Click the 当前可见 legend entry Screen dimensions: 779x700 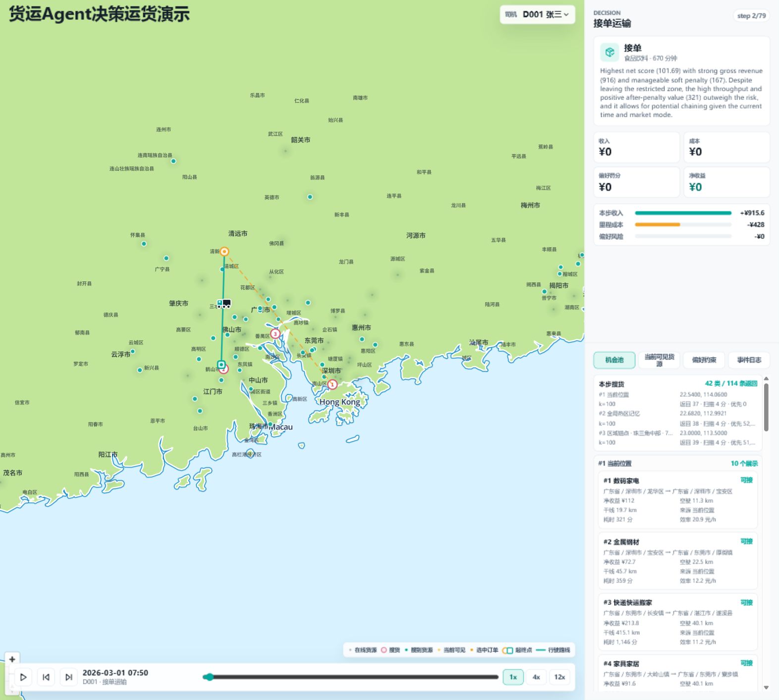(x=451, y=650)
